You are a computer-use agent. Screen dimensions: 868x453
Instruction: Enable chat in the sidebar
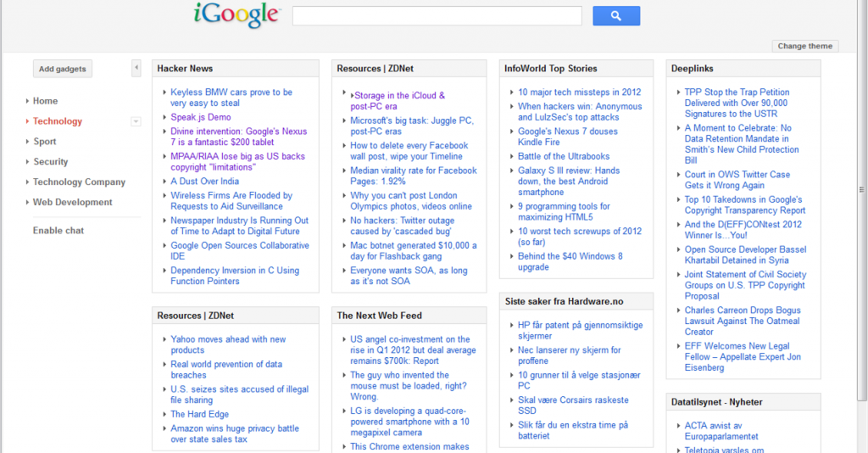(58, 231)
